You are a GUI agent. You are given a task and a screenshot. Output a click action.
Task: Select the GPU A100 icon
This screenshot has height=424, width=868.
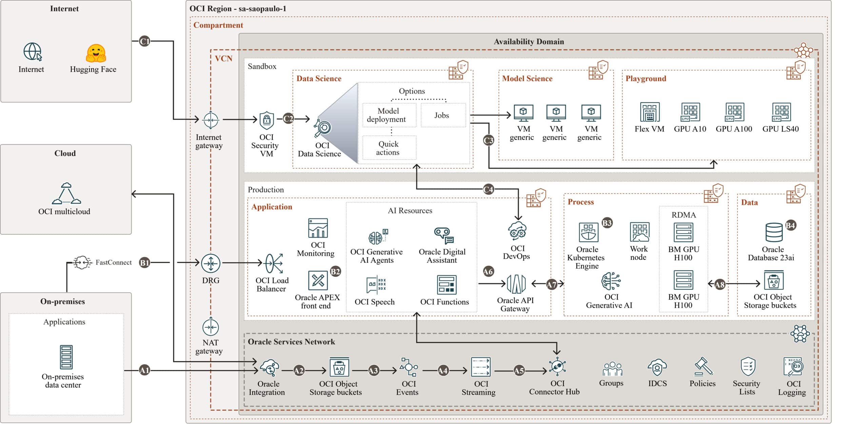point(734,112)
